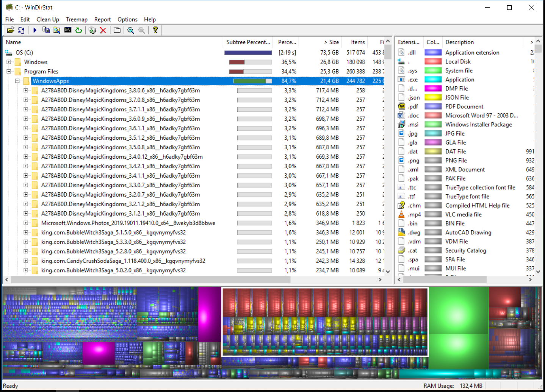Click the .mp4 VLC cone icon
545x392 pixels.
point(401,214)
